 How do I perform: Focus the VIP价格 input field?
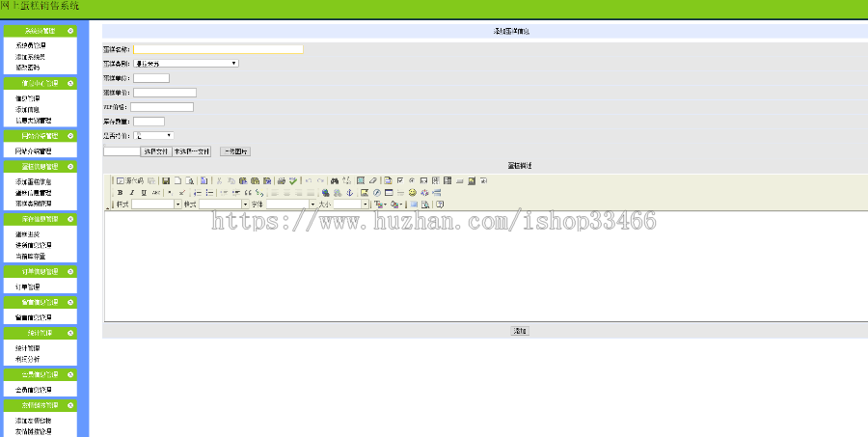(x=162, y=107)
